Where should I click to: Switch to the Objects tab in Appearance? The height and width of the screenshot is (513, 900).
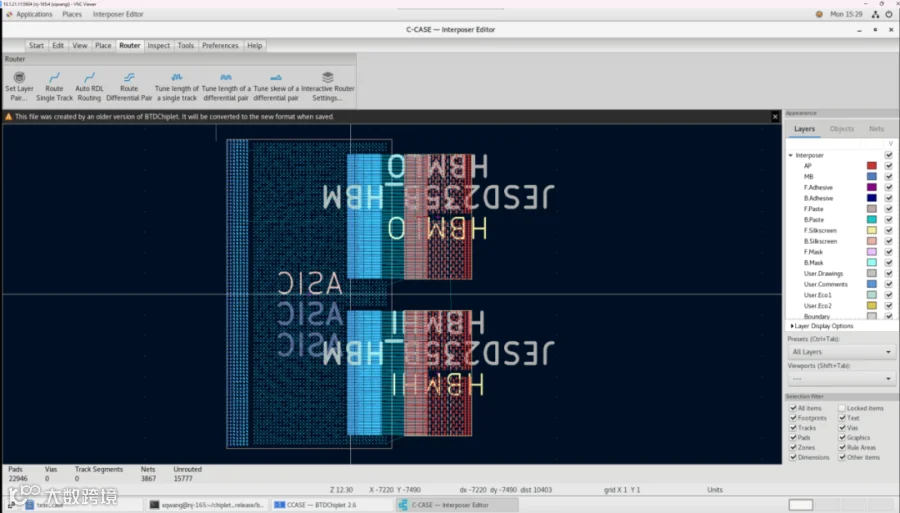tap(841, 129)
